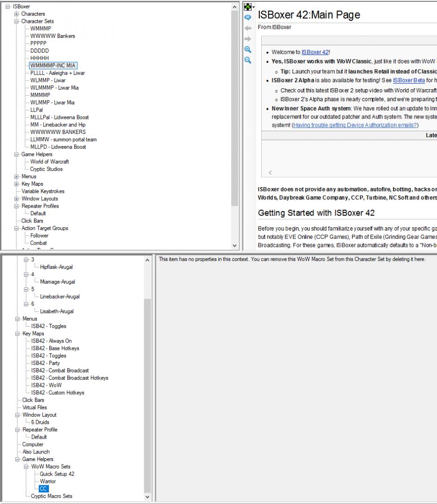Select the Virtual Files node
Image resolution: width=437 pixels, height=504 pixels.
coord(35,407)
